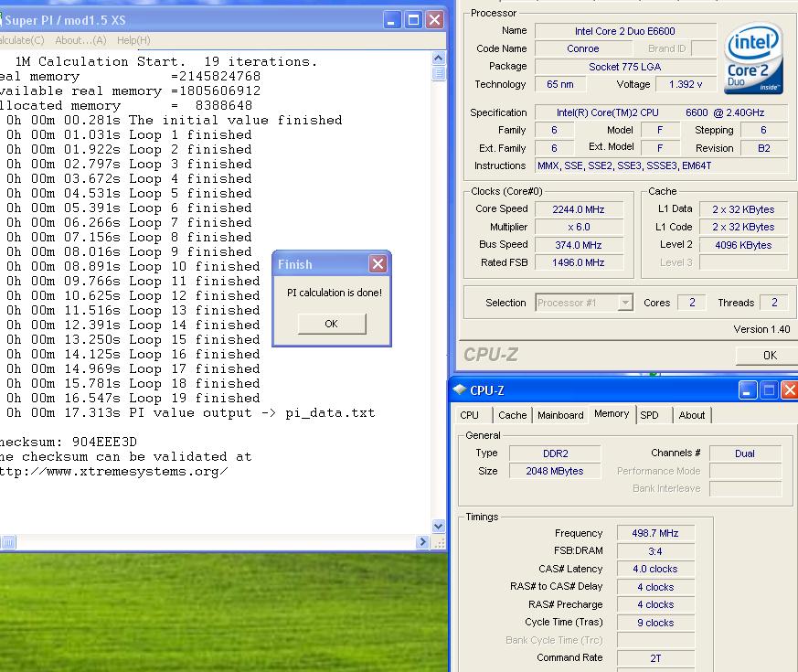Image resolution: width=798 pixels, height=672 pixels.
Task: Close the Finish dialog with X
Action: tap(378, 263)
